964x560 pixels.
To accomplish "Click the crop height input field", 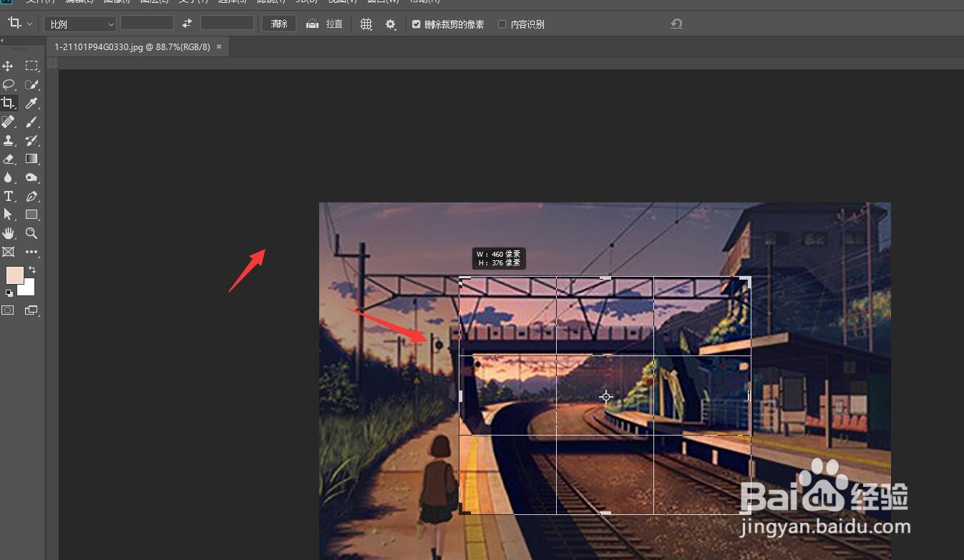I will [x=227, y=24].
